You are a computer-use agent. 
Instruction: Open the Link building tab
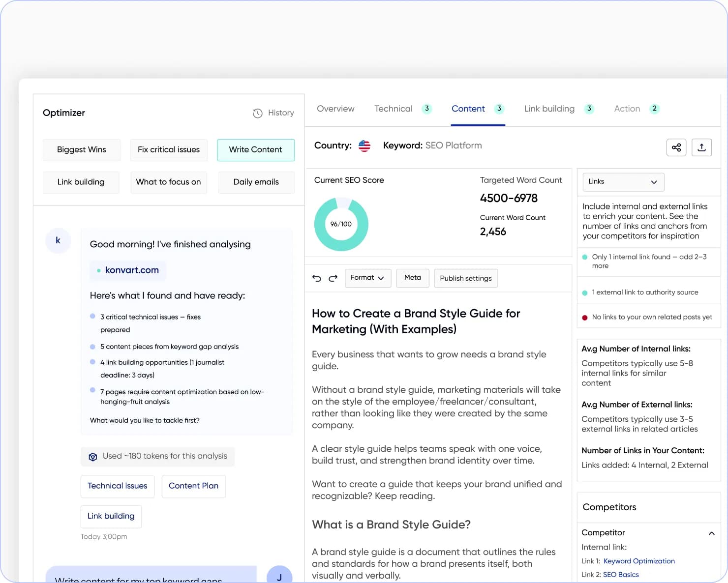point(549,109)
